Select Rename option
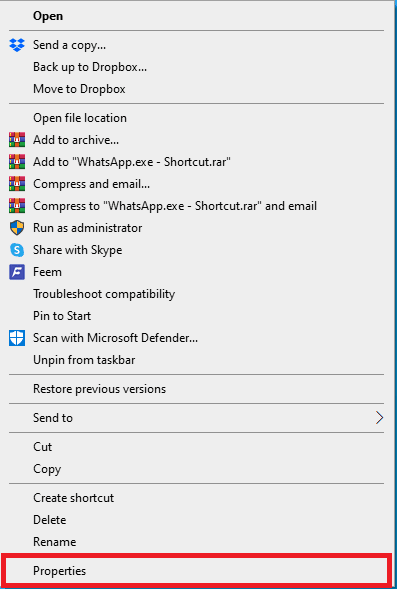Viewport: 397px width, 589px height. [196, 542]
